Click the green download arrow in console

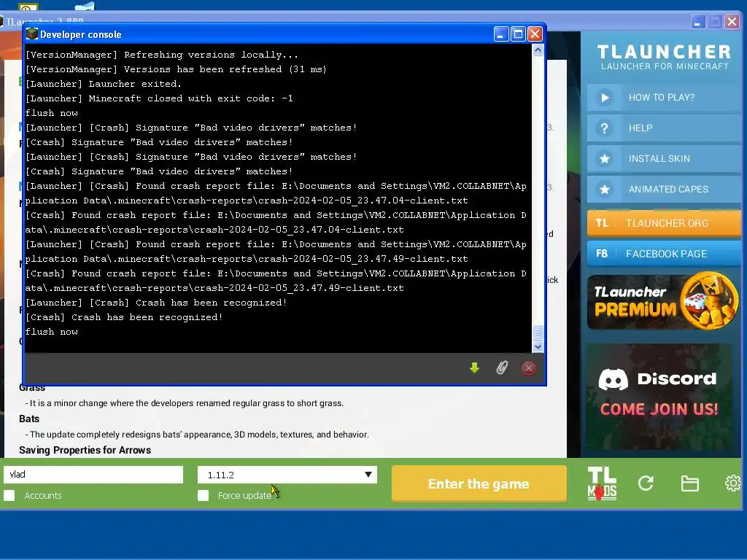[474, 367]
